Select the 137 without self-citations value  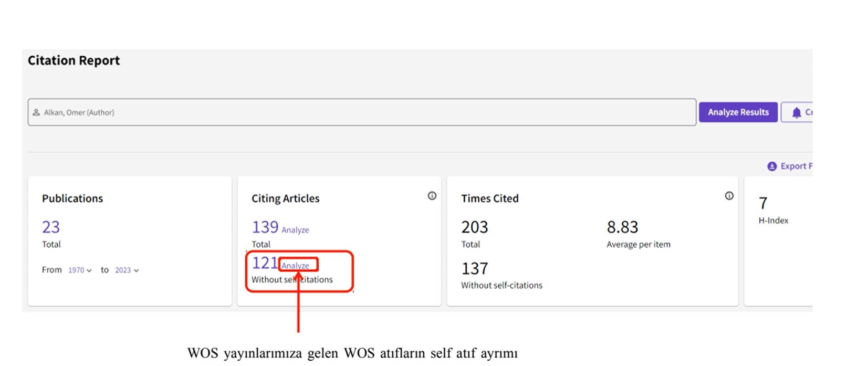pos(474,269)
